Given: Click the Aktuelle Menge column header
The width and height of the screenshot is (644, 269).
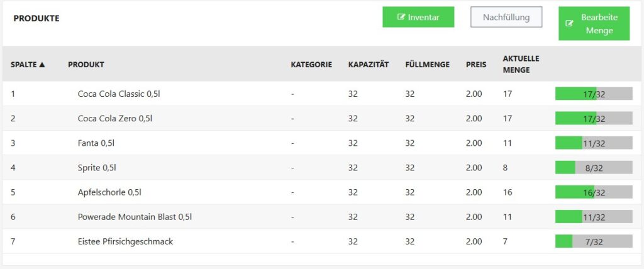Looking at the screenshot, I should pos(521,64).
